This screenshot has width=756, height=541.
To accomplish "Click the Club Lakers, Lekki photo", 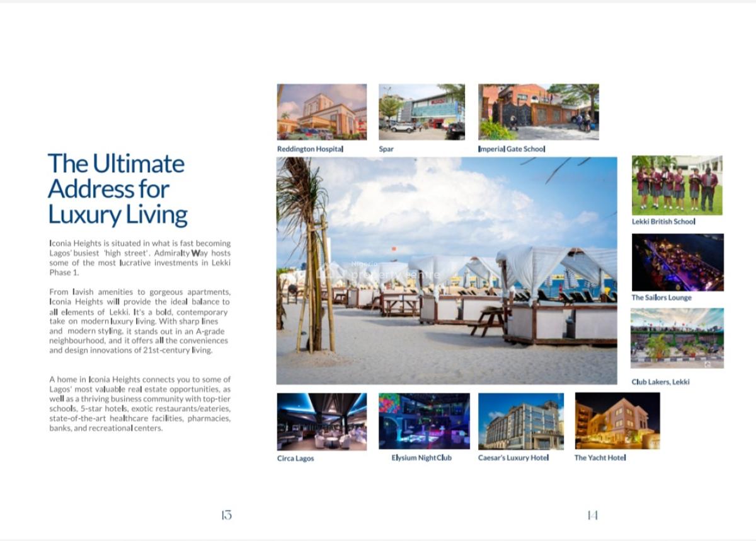I will [x=677, y=338].
